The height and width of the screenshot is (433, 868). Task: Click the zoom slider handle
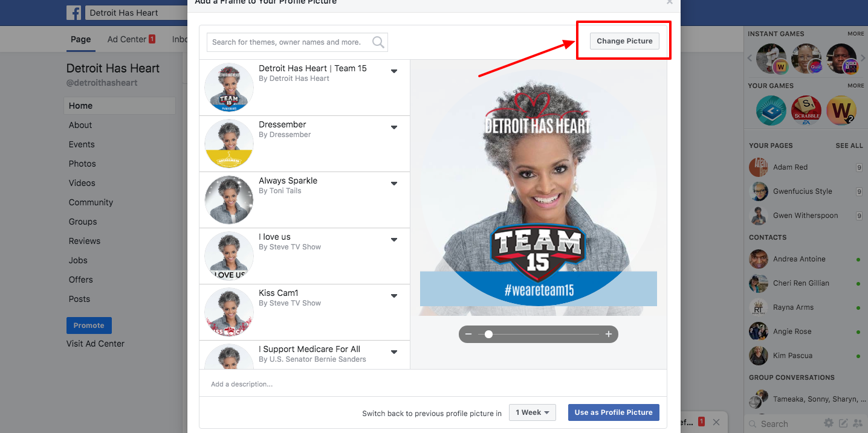click(x=488, y=334)
